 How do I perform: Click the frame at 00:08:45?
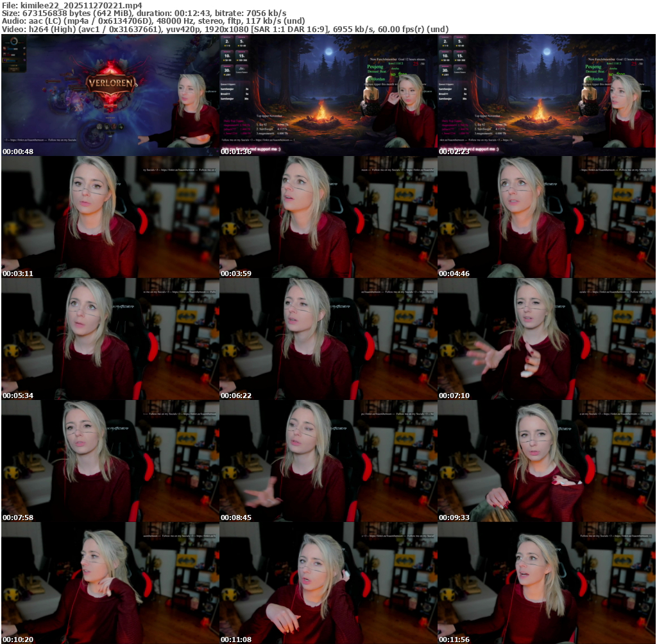coord(328,461)
